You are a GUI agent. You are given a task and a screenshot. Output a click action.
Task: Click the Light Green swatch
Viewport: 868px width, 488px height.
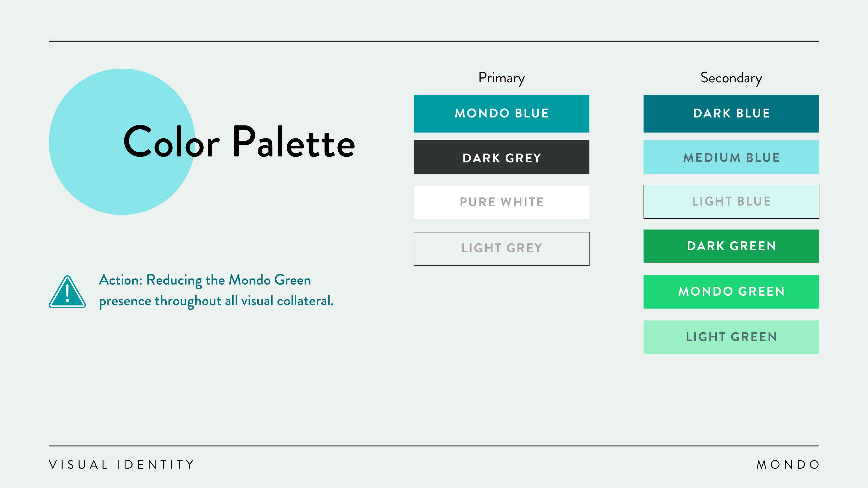coord(731,337)
